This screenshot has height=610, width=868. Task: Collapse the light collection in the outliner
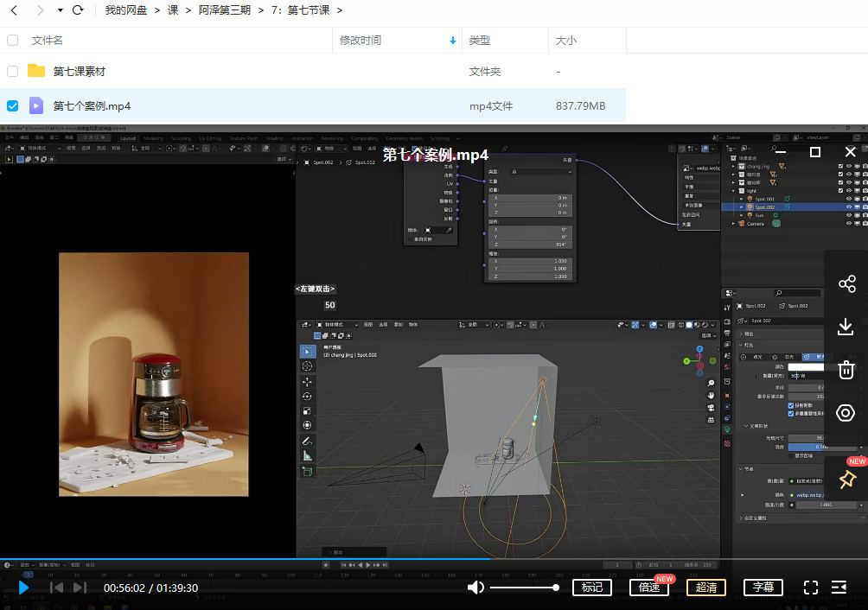tap(732, 190)
